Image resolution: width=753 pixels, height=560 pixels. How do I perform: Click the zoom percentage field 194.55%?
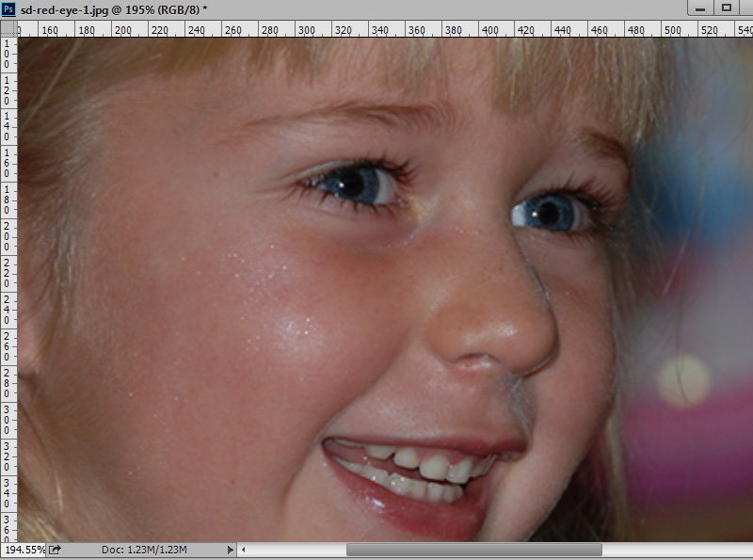coord(24,550)
